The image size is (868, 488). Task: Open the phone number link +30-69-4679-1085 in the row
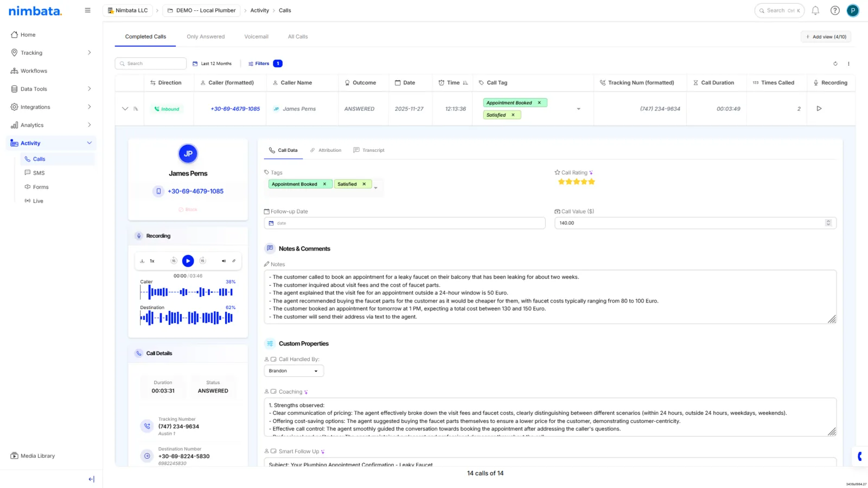235,109
